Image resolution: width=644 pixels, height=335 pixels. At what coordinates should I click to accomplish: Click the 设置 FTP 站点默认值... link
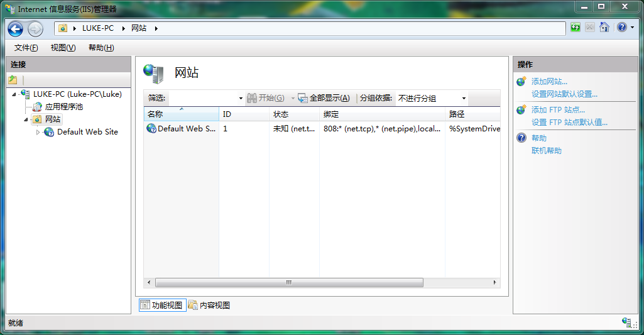point(569,122)
